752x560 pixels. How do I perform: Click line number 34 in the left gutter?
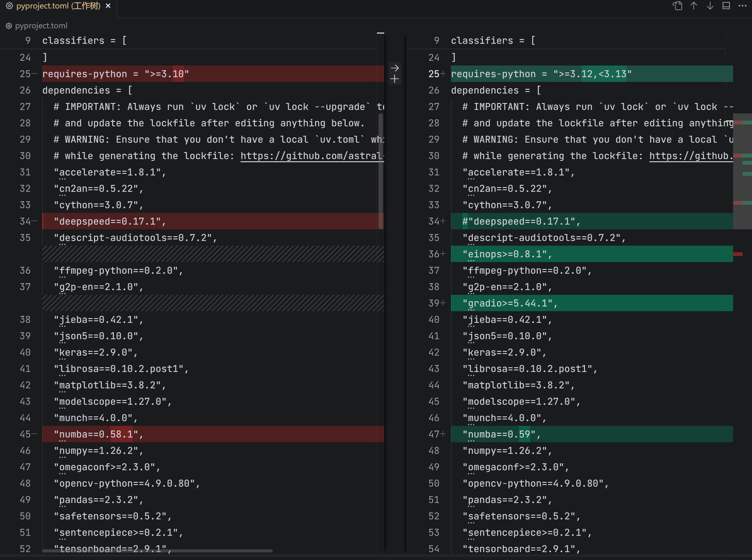coord(25,221)
